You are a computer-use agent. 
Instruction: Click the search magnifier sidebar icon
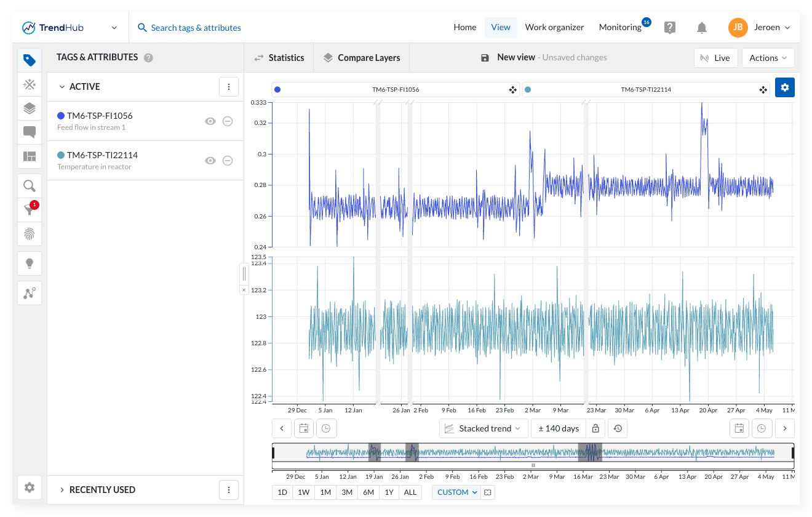tap(29, 186)
